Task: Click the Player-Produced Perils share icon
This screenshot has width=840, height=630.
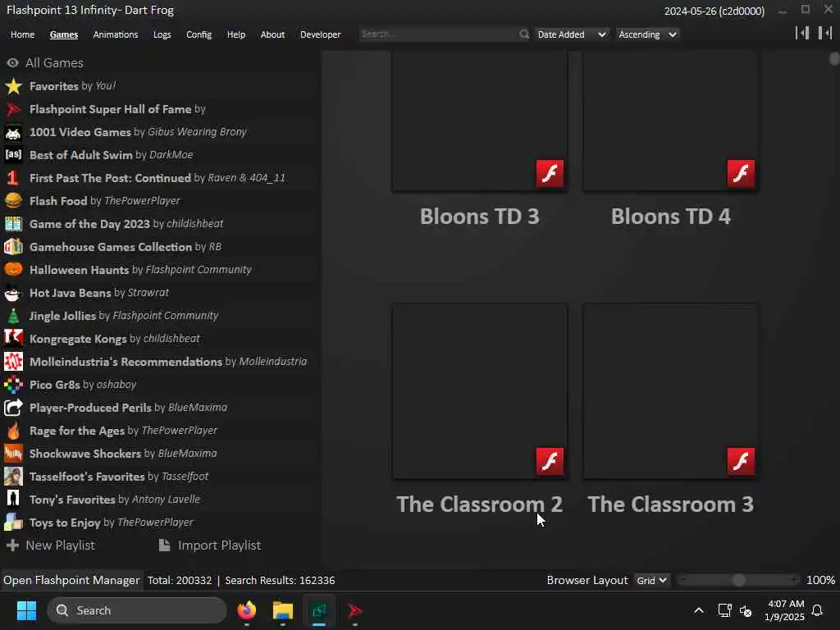Action: [x=13, y=408]
